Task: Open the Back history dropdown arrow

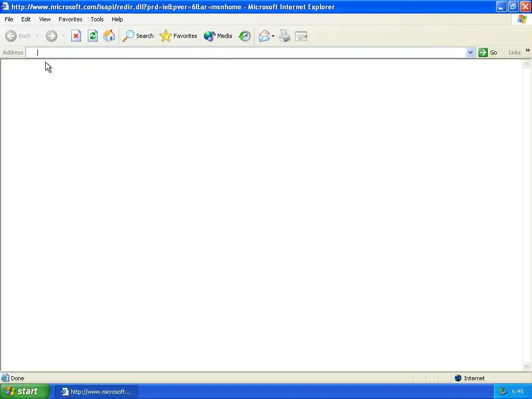Action: coord(37,36)
